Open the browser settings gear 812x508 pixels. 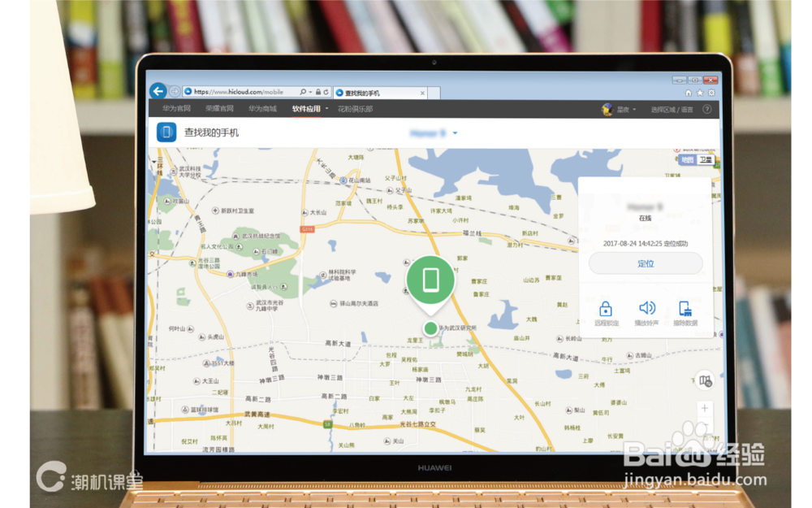coord(711,93)
